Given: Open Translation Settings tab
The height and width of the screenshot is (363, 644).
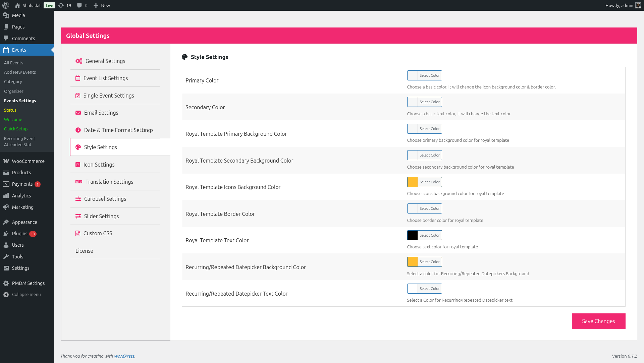Looking at the screenshot, I should coord(115,182).
